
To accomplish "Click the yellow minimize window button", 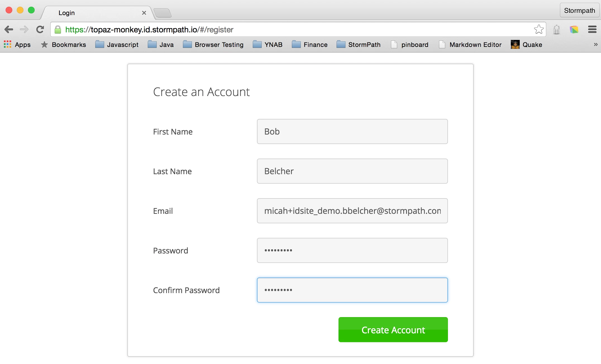I will (20, 10).
